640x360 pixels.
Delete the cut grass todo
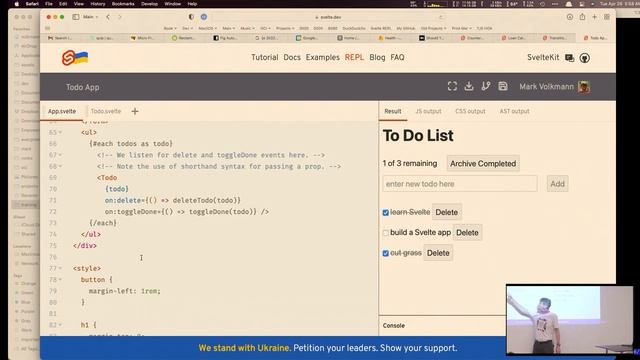tap(438, 253)
